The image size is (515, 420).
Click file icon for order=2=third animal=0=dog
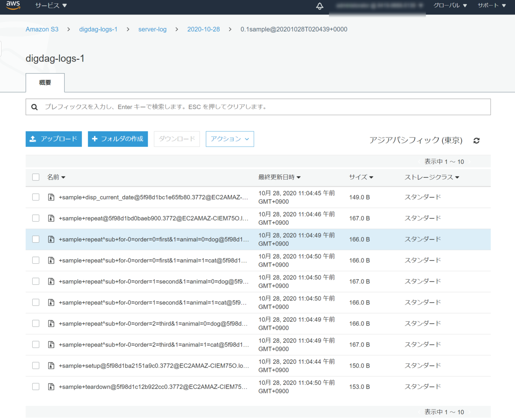[x=51, y=323]
